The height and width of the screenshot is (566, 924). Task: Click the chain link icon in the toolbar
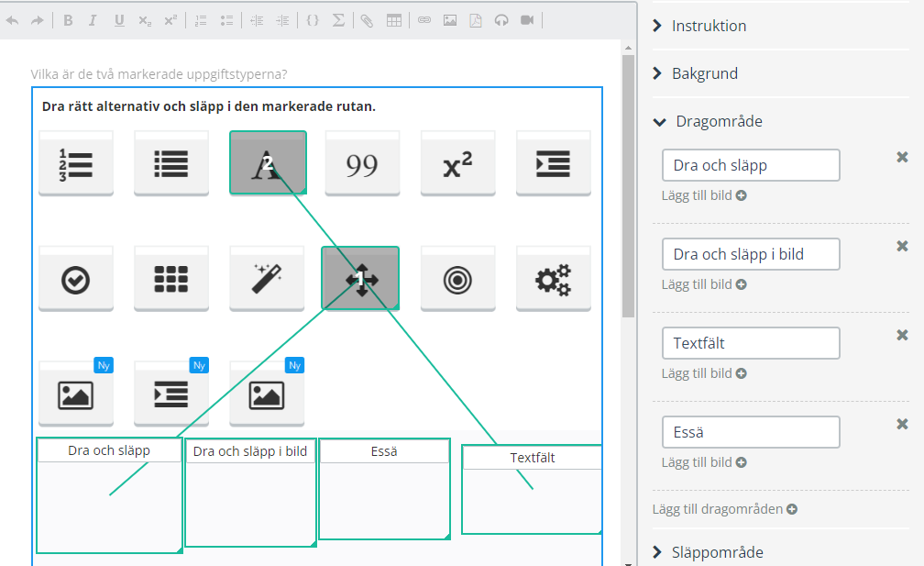[x=424, y=20]
